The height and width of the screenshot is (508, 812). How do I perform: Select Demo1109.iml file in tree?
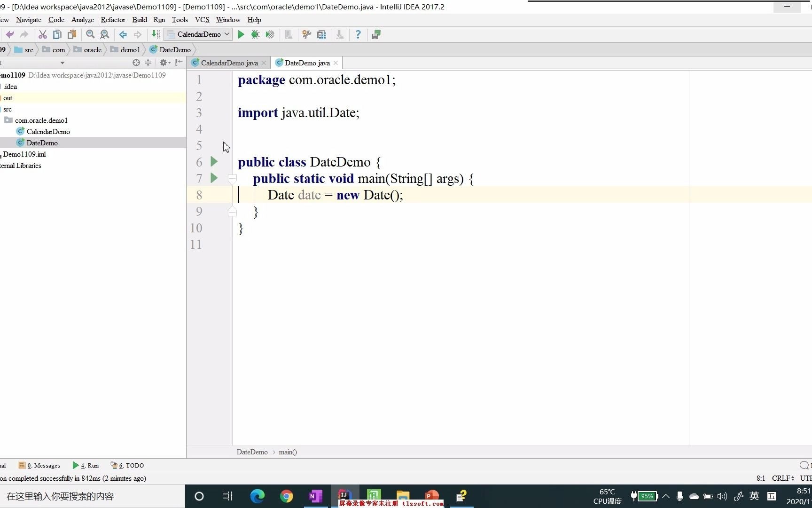[x=24, y=154]
